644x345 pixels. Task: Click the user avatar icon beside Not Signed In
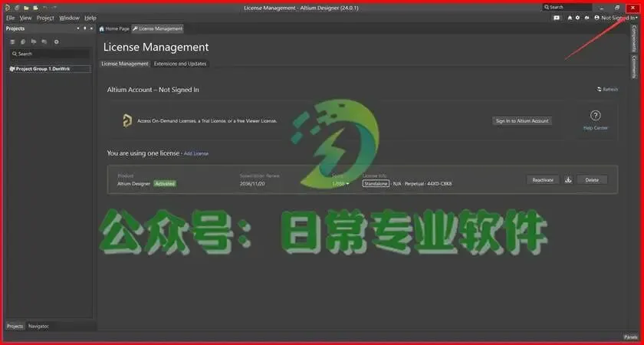point(596,18)
